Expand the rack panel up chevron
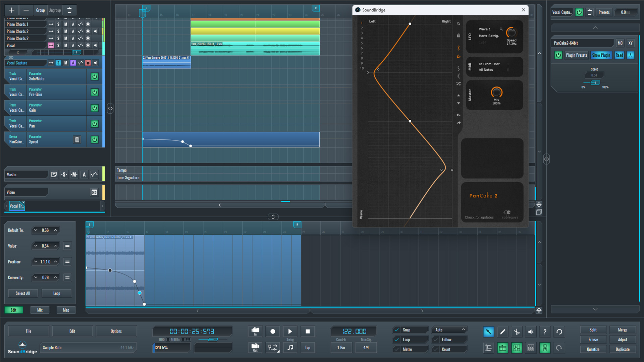The height and width of the screenshot is (362, 644). [x=595, y=27]
